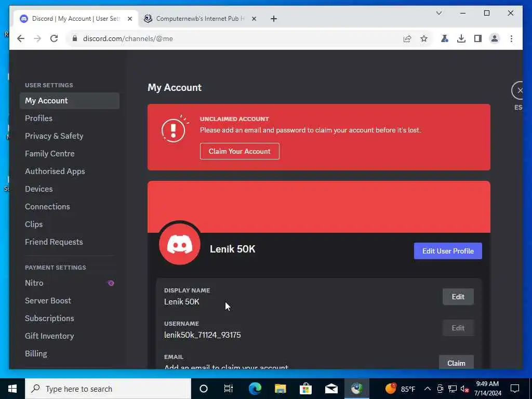Open the 9:49 AM clock and calendar
This screenshot has height=399, width=532.
coord(487,389)
